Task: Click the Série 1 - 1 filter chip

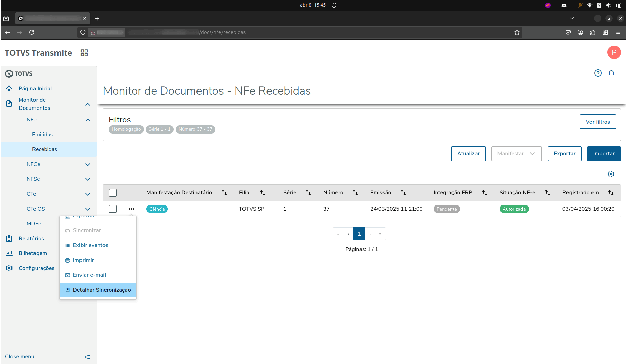Action: (x=160, y=129)
